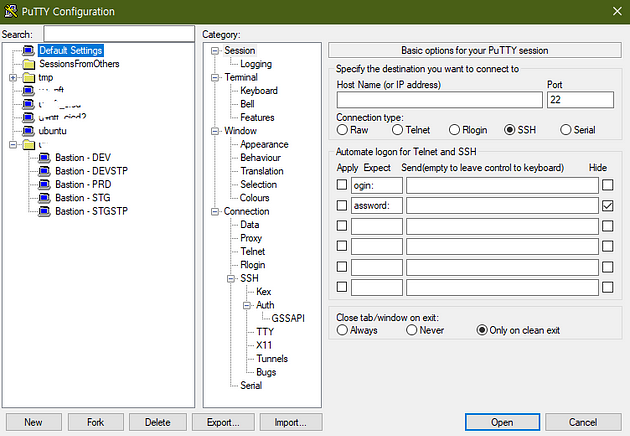Select Bugs category

click(266, 372)
